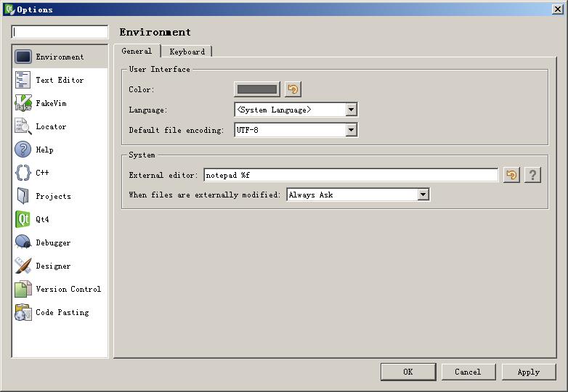Open the Help settings category
Screen dimensions: 568x392
tap(44, 150)
